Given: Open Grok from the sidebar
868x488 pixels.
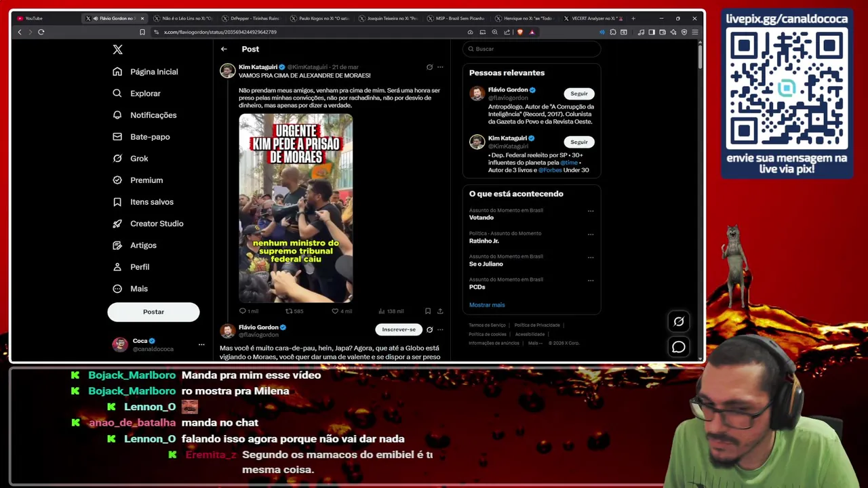Looking at the screenshot, I should coord(130,159).
